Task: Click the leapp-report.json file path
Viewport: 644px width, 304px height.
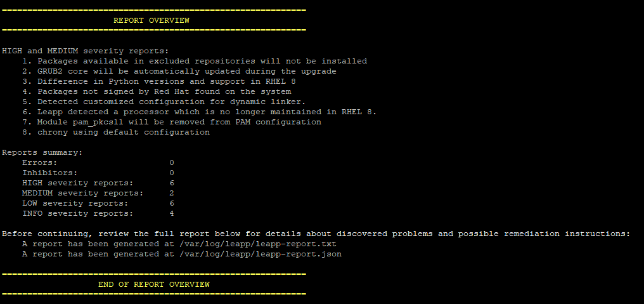Action: (x=260, y=254)
